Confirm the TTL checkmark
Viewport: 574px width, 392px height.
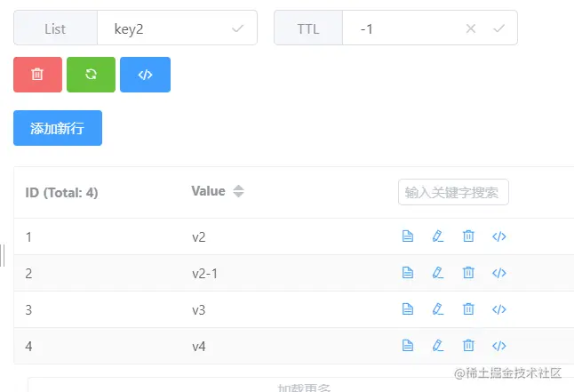coord(498,28)
